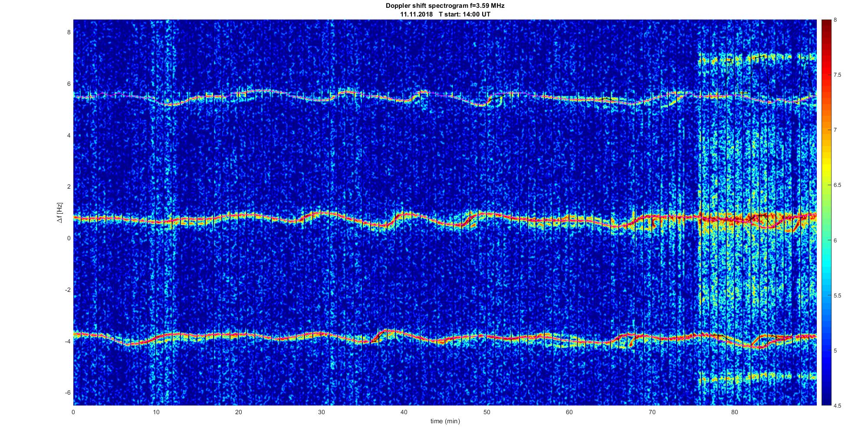This screenshot has height=435, width=868.
Task: Click the lower trace near -4 Hz at minute 50
Action: pyautogui.click(x=487, y=336)
